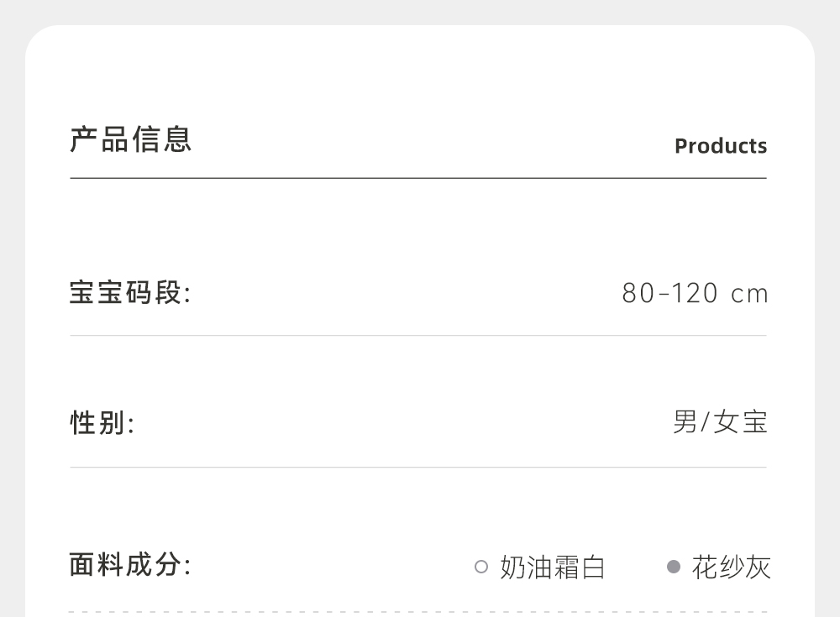Select the 花纱灰 filled gray dot
This screenshot has width=840, height=617.
[x=673, y=567]
